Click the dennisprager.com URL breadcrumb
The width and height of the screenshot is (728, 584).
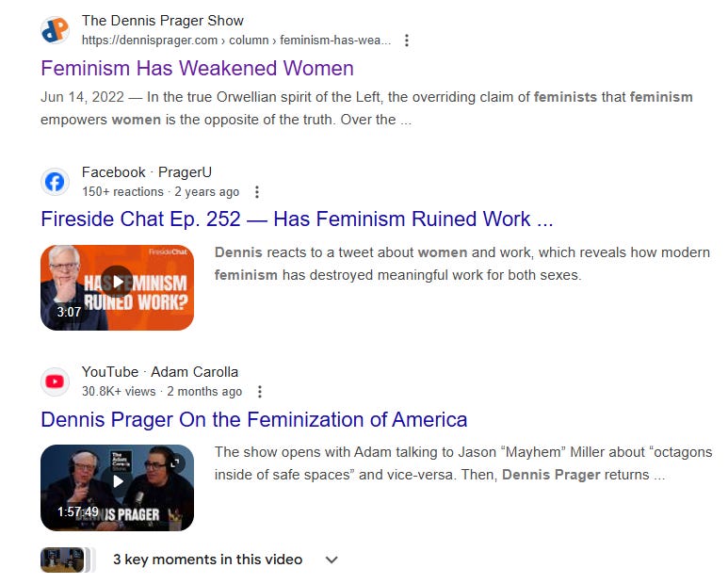click(x=236, y=41)
